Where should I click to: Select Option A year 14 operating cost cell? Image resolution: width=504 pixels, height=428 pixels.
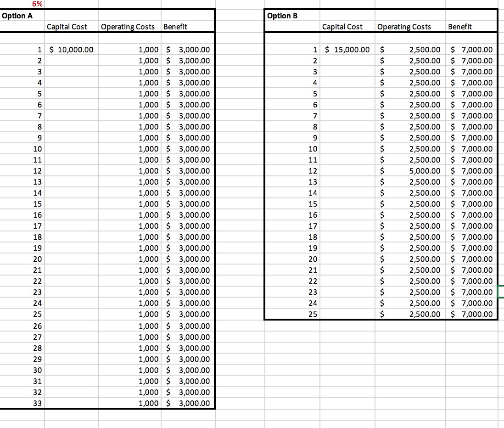129,193
